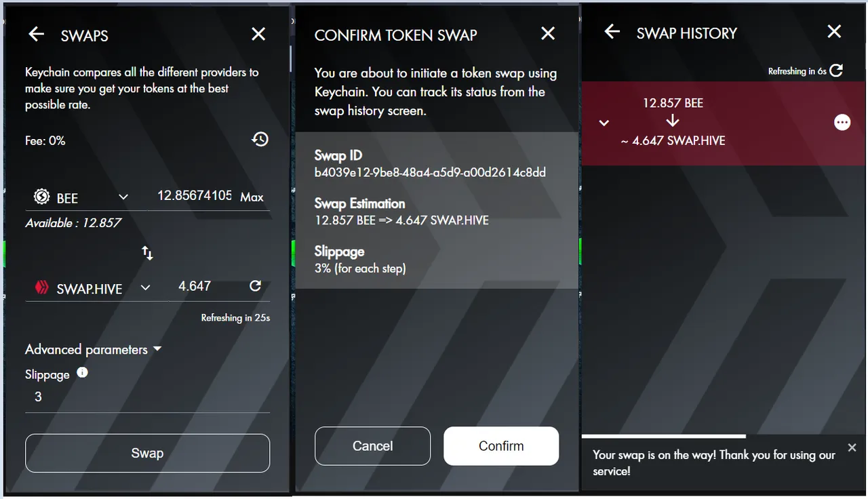Refresh the SWAP.HIVE estimate
This screenshot has height=499, width=868.
[255, 286]
